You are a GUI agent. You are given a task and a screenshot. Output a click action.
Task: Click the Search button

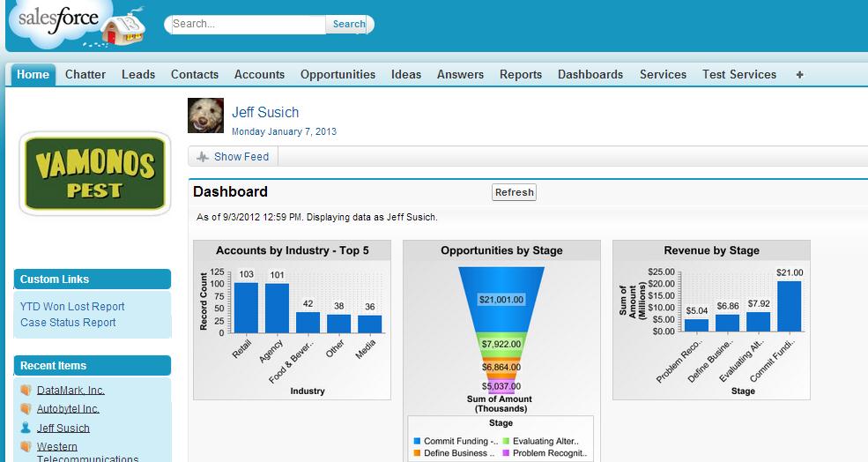click(x=349, y=25)
